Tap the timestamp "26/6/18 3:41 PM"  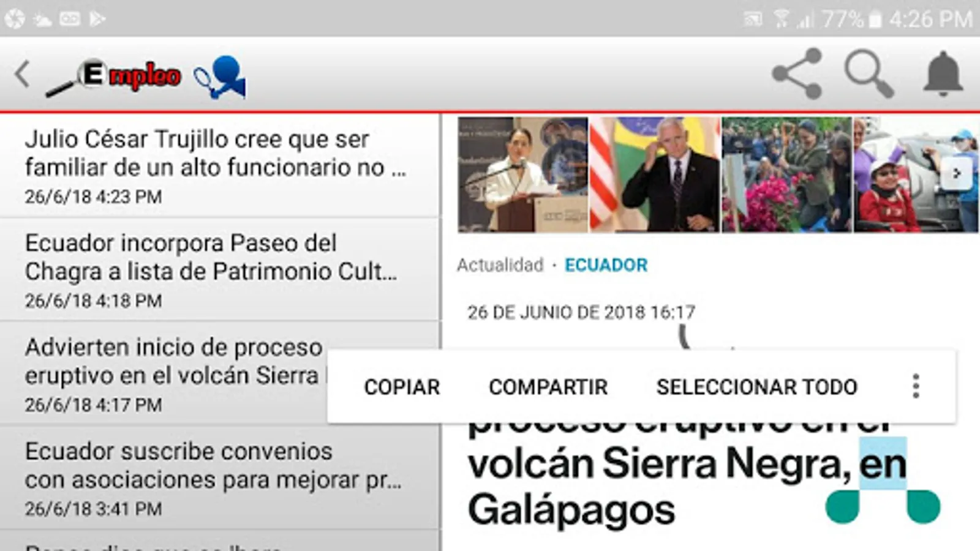click(x=93, y=509)
